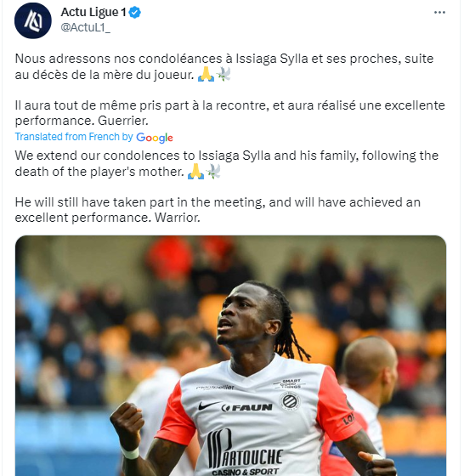Open the Actu Ligue 1 profile avatar
Screen dimensions: 464x476
[x=33, y=20]
